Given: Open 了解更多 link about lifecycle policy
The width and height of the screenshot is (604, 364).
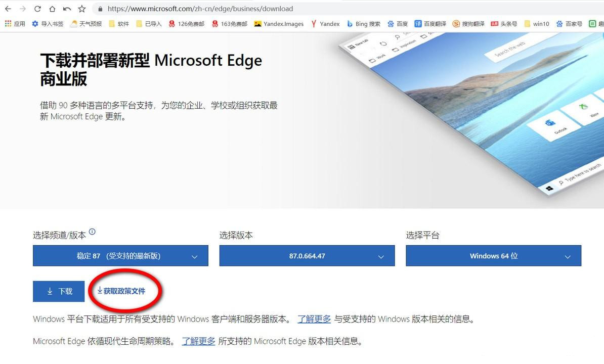Looking at the screenshot, I should pos(198,341).
